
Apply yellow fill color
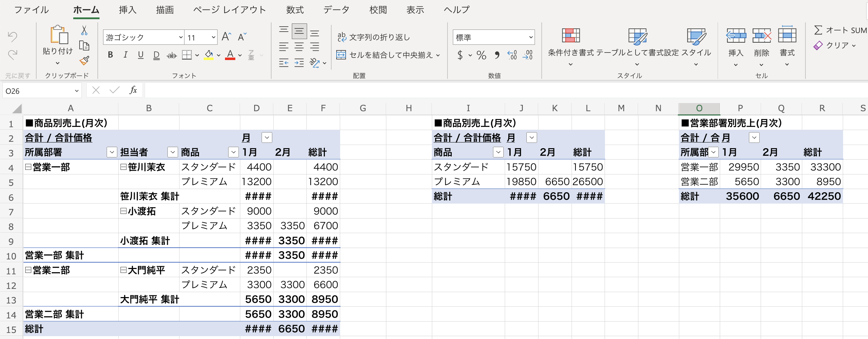coord(209,55)
